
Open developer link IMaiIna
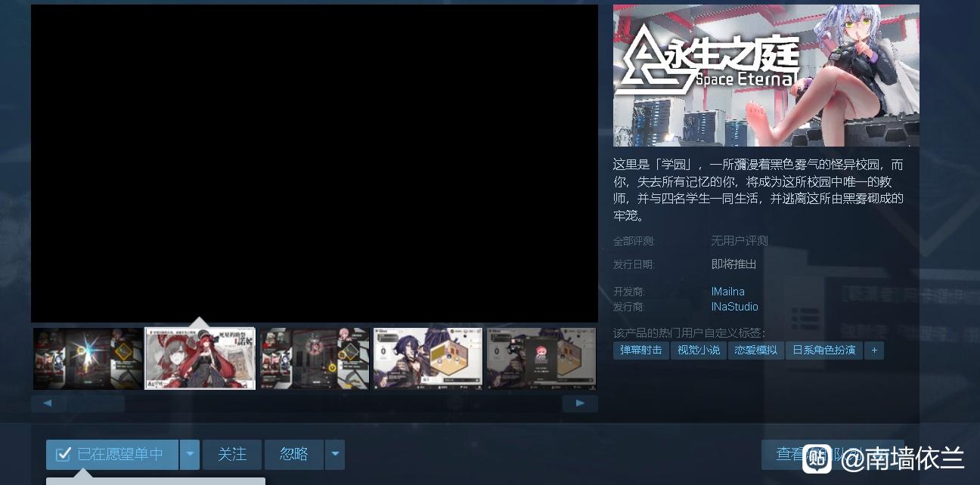point(727,292)
